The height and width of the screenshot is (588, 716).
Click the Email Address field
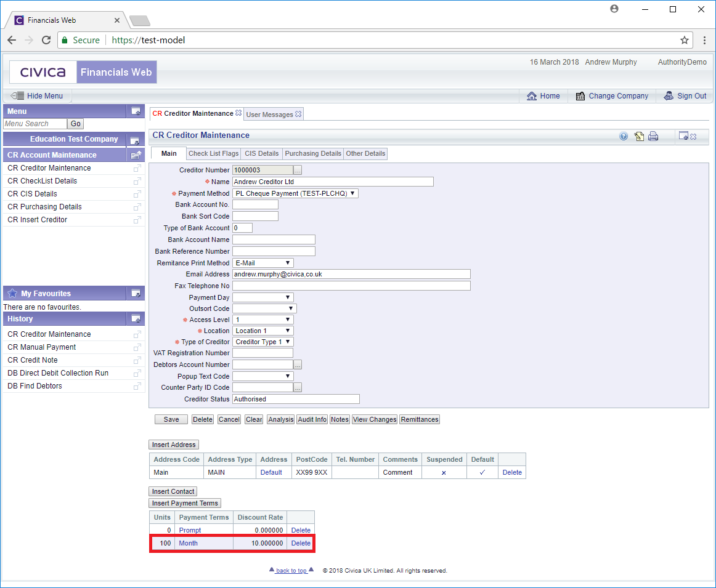pos(352,274)
